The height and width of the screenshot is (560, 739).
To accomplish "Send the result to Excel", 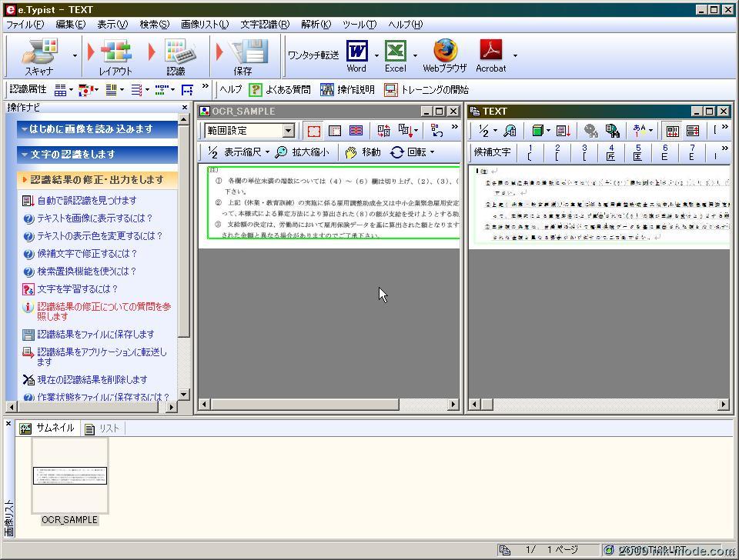I will [395, 55].
